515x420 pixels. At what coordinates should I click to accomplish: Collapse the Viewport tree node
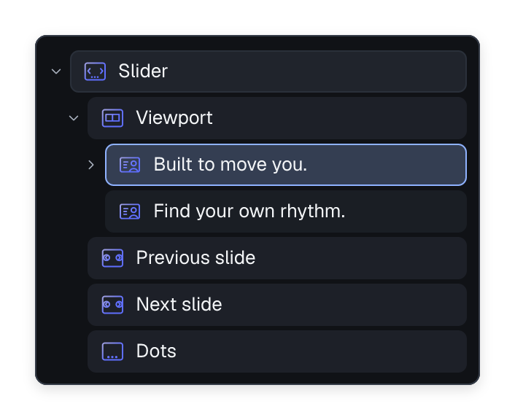pos(74,118)
